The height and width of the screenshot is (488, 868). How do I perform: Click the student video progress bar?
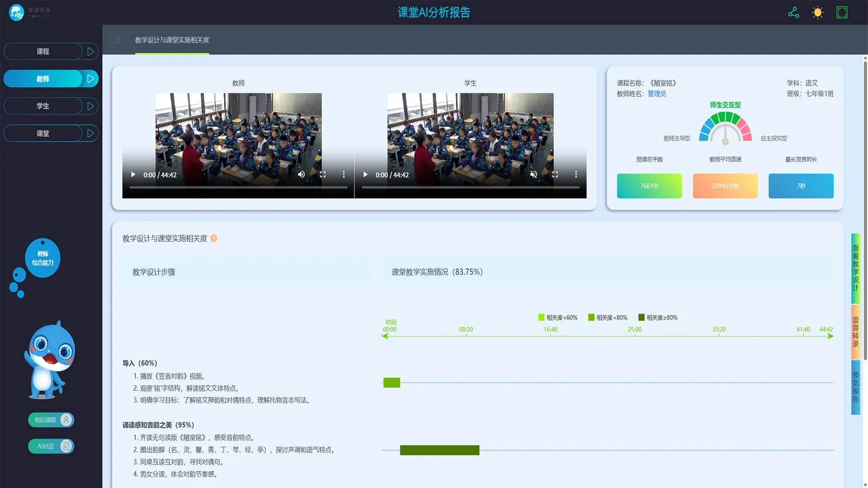tap(470, 187)
